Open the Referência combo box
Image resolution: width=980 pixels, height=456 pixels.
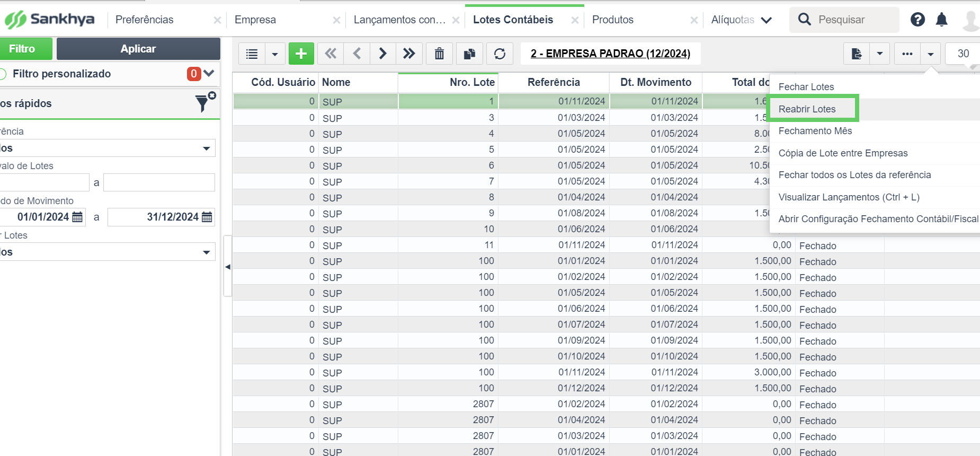pos(108,148)
